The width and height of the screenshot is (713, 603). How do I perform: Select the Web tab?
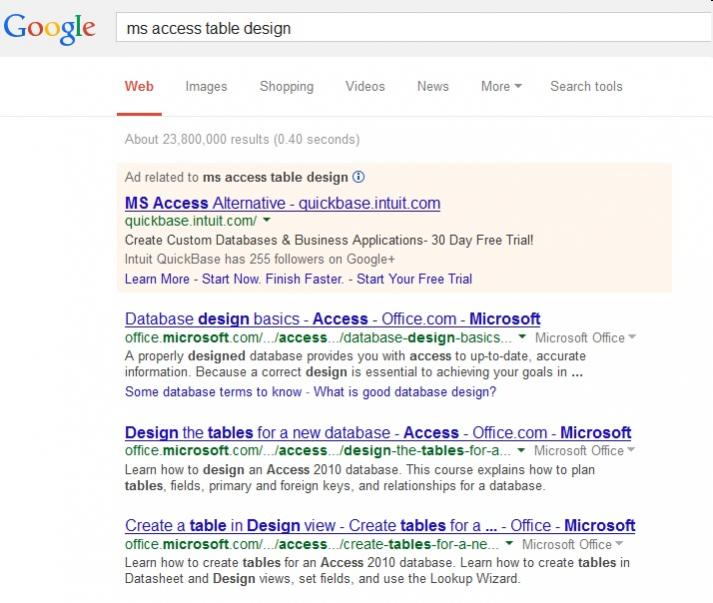[x=139, y=86]
